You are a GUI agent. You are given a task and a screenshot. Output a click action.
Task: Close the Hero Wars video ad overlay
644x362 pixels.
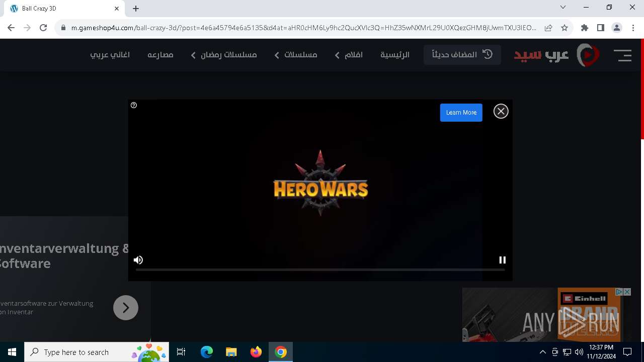(501, 111)
